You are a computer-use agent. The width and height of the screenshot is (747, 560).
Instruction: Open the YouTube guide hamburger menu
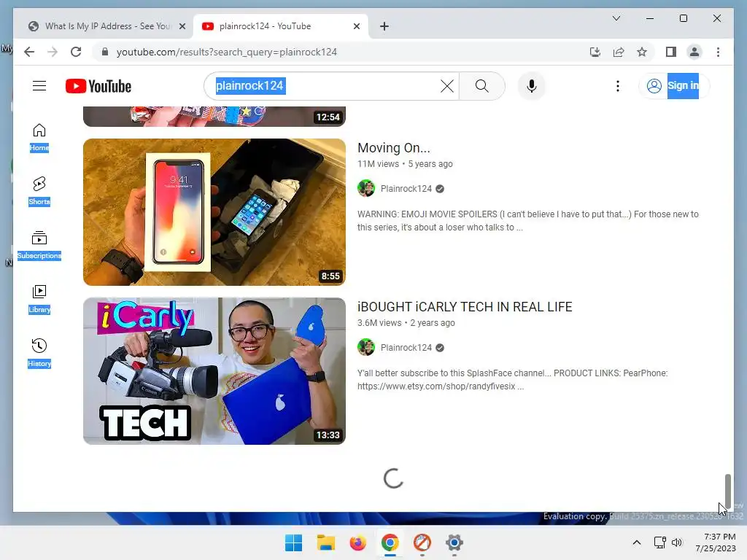[x=39, y=86]
